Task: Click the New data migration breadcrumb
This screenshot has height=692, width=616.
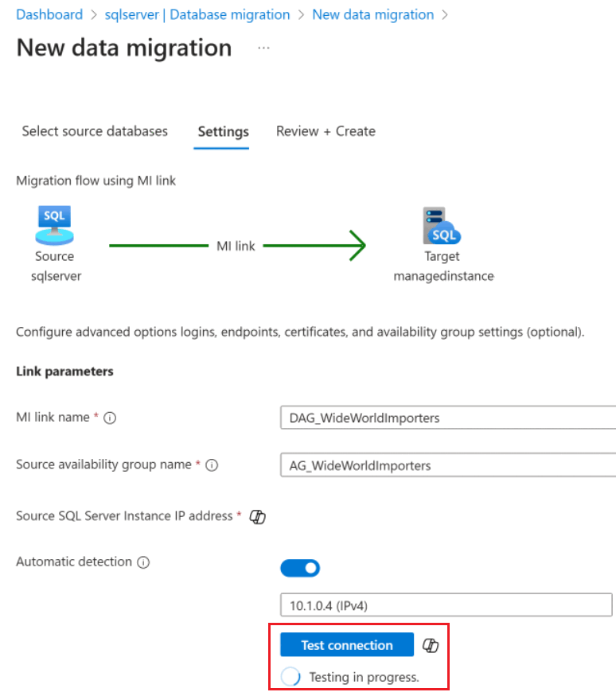Action: point(372,14)
